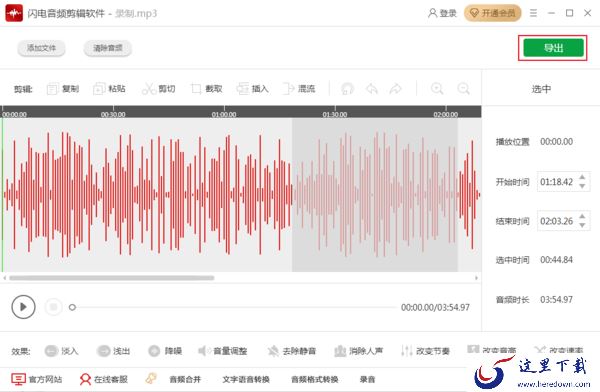Image resolution: width=600 pixels, height=392 pixels.
Task: Click the redo arrow icon
Action: coord(395,89)
